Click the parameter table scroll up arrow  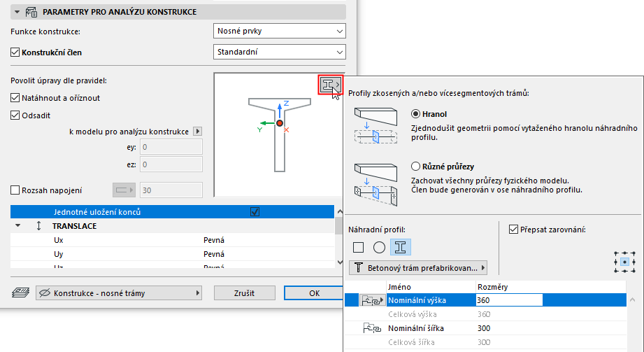[632, 300]
